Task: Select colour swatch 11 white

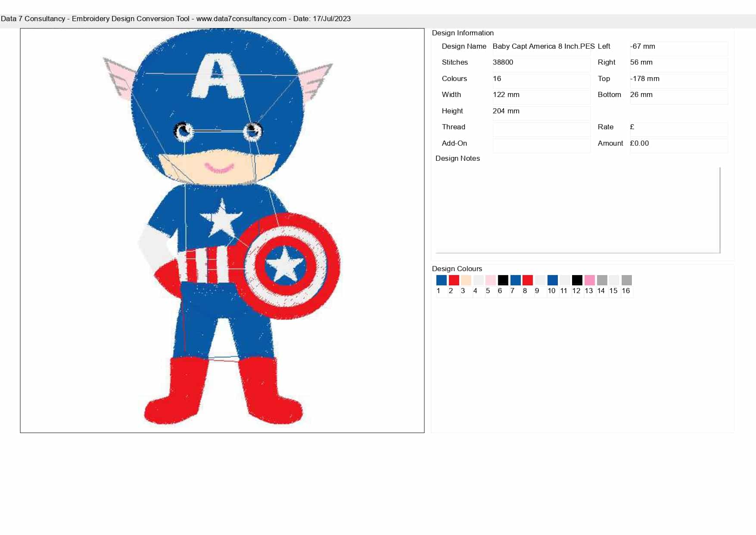Action: pos(565,280)
